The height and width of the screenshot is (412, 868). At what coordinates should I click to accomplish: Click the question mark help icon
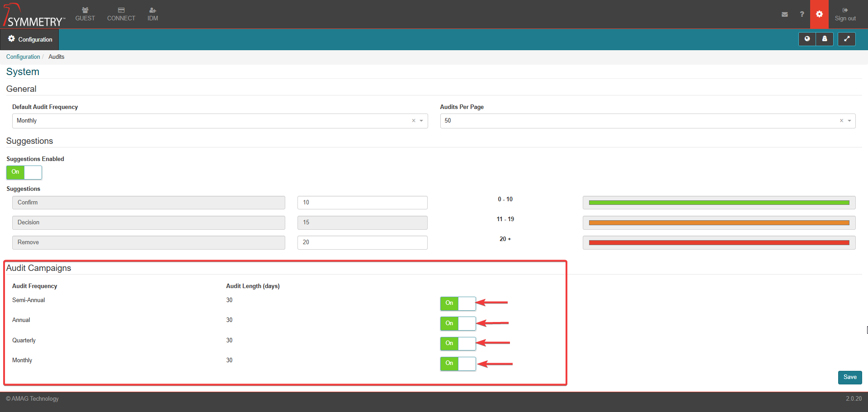coord(802,14)
